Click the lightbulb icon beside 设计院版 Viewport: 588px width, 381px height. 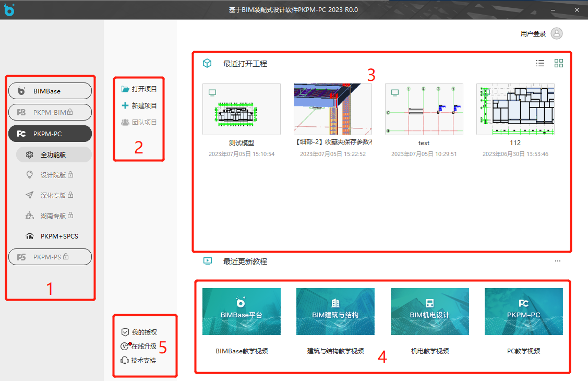click(30, 175)
